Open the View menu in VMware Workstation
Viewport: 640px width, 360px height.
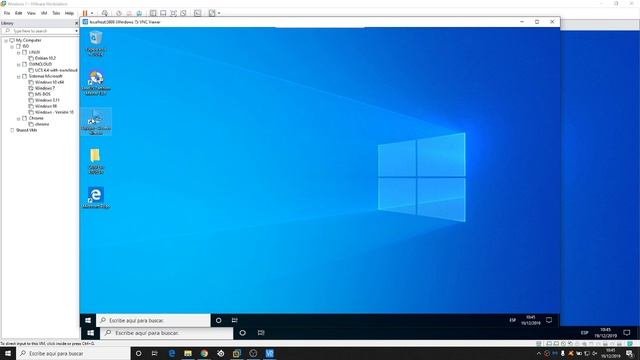tap(31, 13)
